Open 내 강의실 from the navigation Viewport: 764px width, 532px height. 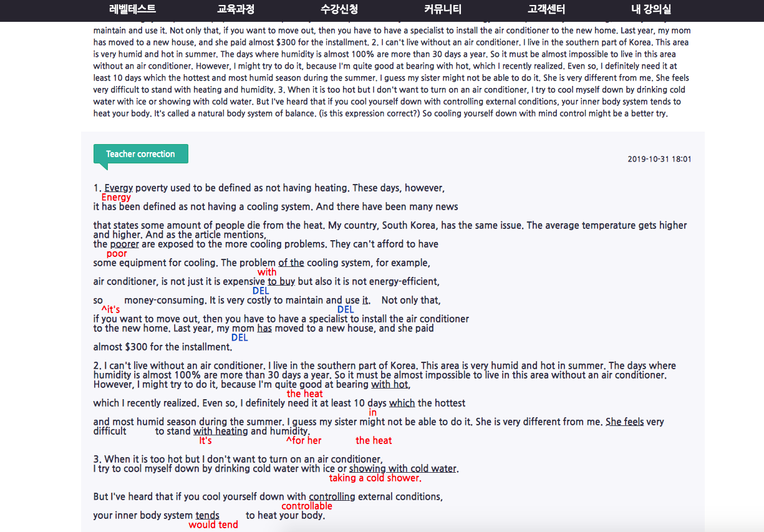click(x=650, y=9)
